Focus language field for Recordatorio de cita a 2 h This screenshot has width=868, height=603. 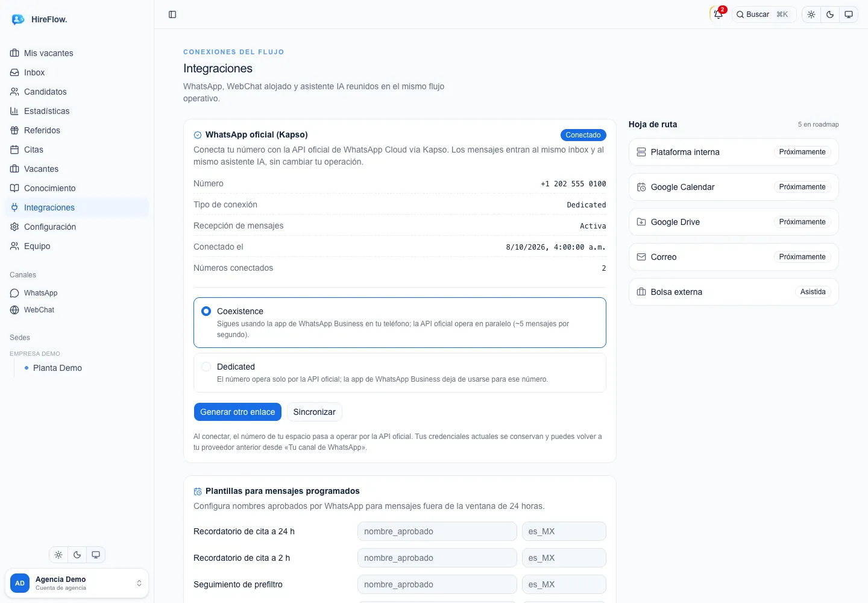[564, 558]
